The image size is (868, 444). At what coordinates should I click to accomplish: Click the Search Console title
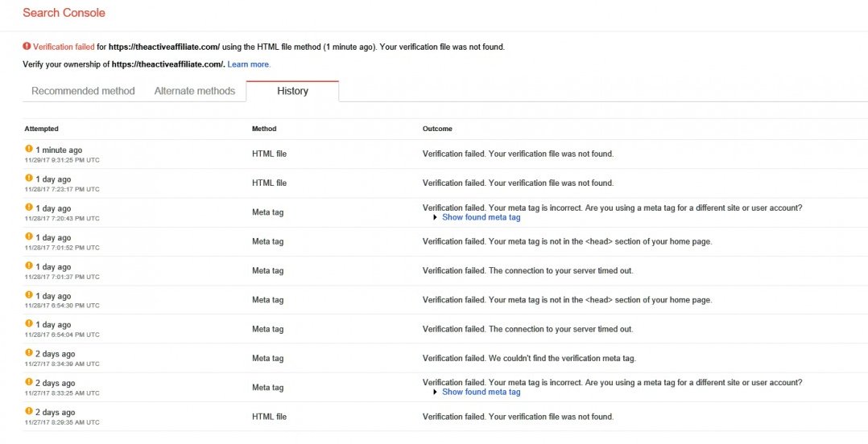tap(64, 13)
